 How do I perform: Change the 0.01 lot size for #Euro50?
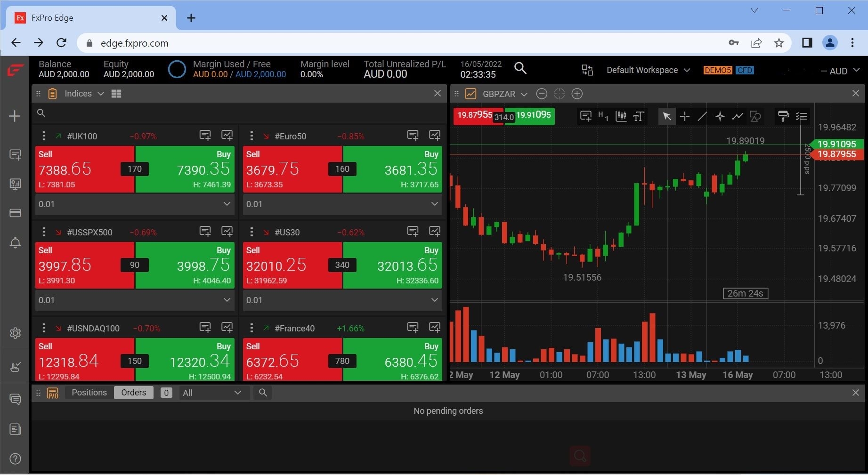coord(342,204)
